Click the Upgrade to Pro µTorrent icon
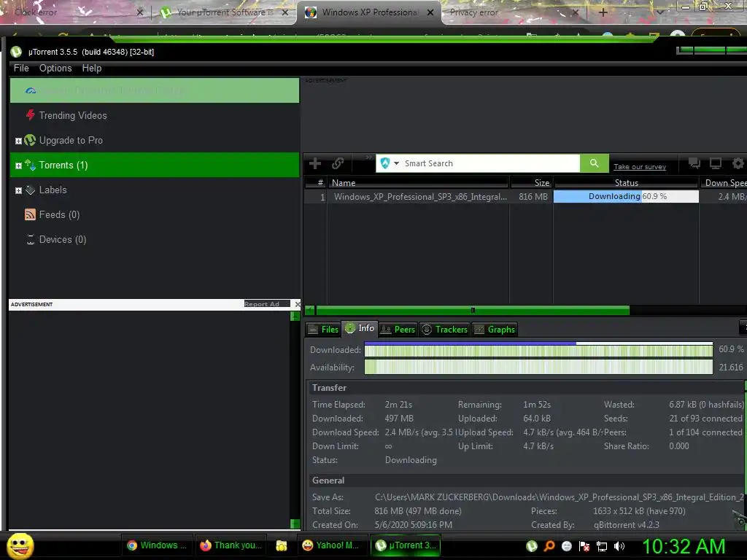Screen dimensions: 747x560 tap(30, 140)
